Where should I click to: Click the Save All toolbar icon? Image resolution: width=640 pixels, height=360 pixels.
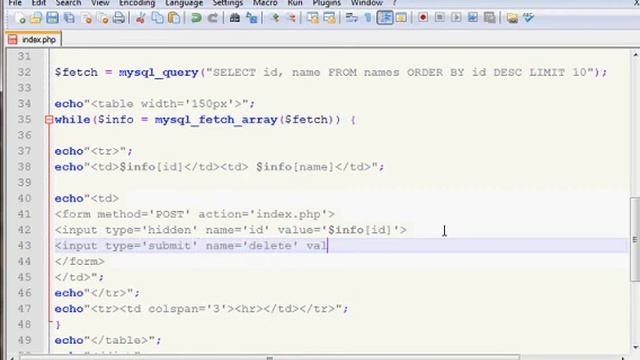click(69, 18)
